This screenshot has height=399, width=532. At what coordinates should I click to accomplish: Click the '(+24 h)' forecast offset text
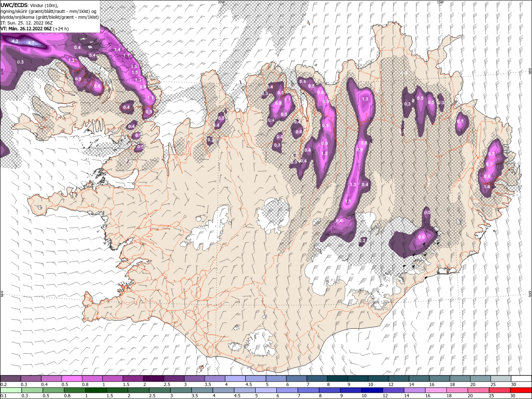point(61,28)
